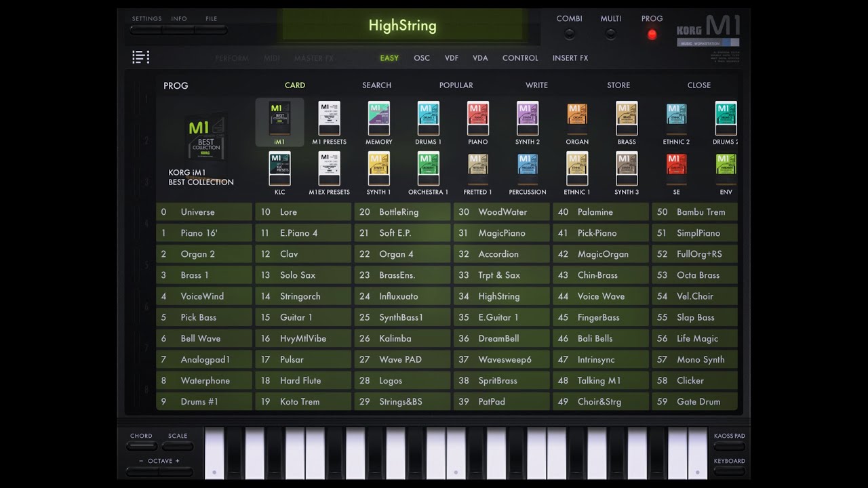Screen dimensions: 868x488
Task: Select program 9 Drums #1
Action: pos(204,401)
